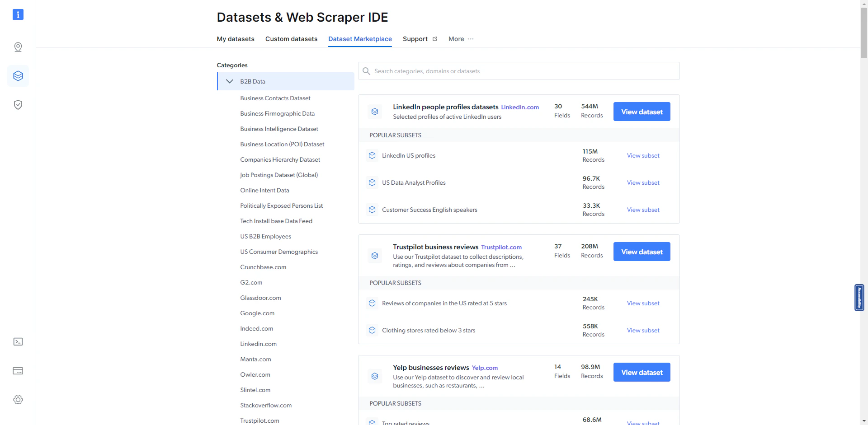Viewport: 868px width, 425px height.
Task: Select G2.com in categories list
Action: coord(251,282)
